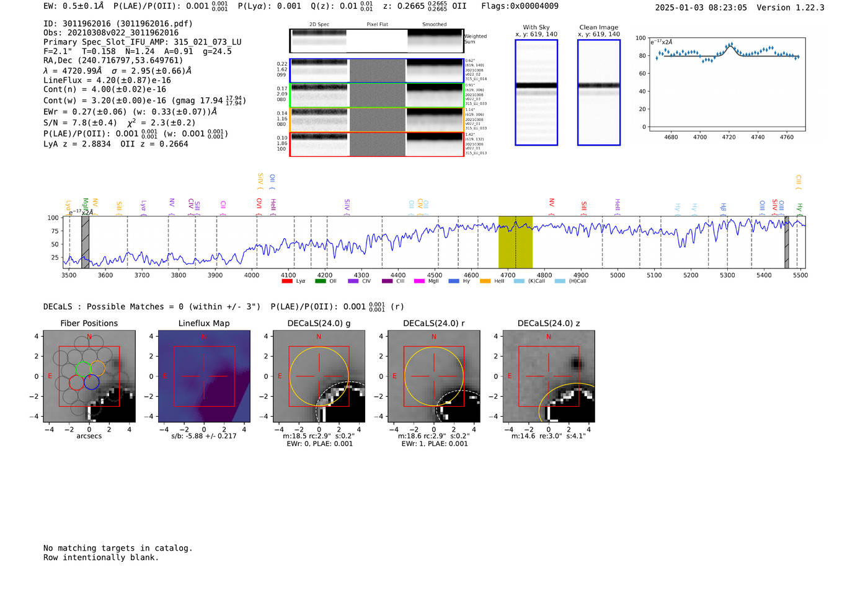868x591 pixels.
Task: Select the green-bordered 2D spectrum row
Action: point(377,96)
